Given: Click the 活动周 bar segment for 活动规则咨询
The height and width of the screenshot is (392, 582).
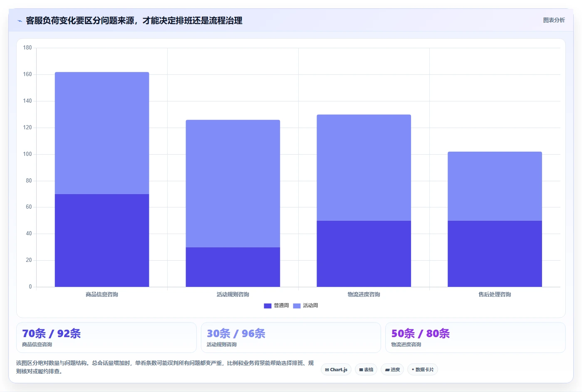Looking at the screenshot, I should pyautogui.click(x=233, y=183).
